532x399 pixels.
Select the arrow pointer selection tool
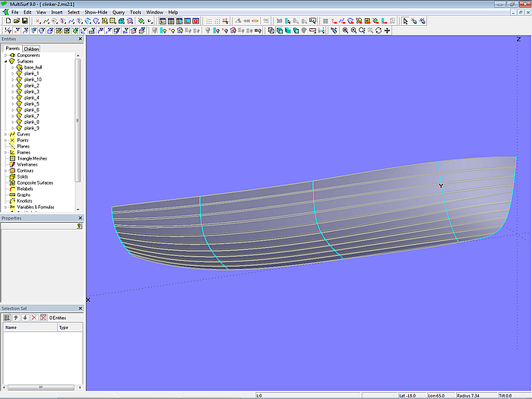pyautogui.click(x=405, y=21)
